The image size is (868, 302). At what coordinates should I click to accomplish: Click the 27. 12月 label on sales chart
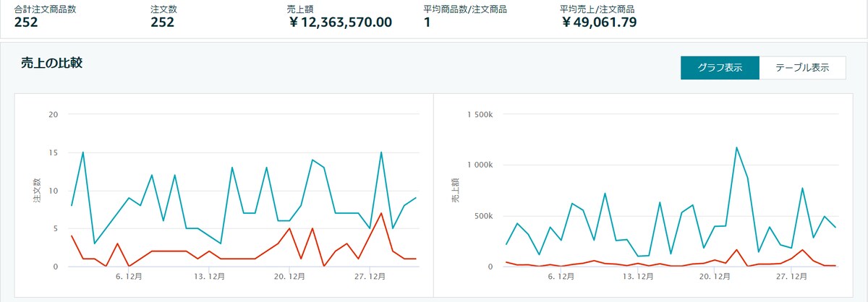click(x=793, y=276)
